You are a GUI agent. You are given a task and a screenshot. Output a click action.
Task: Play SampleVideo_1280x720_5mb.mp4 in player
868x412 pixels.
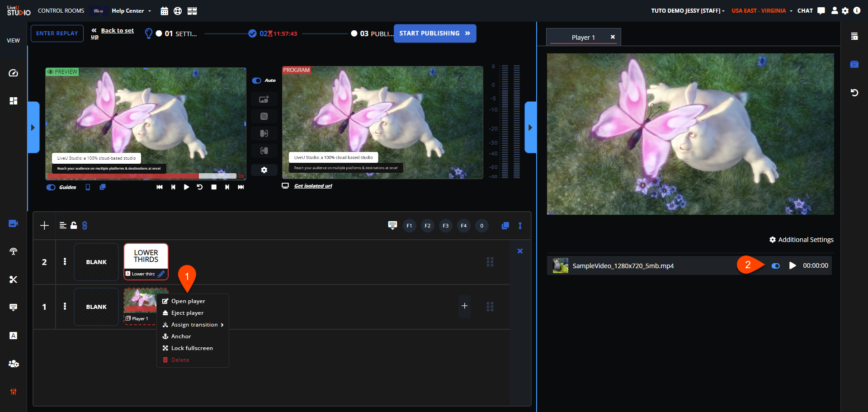792,265
